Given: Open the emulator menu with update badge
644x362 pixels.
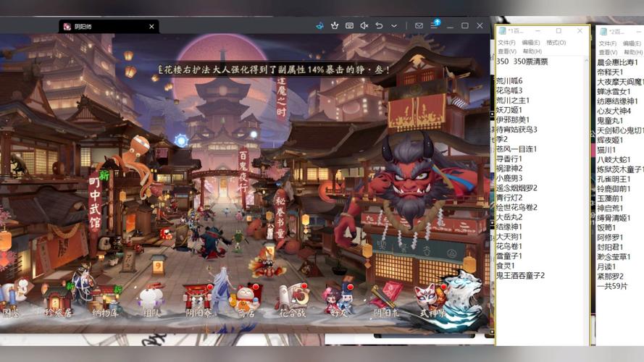Looking at the screenshot, I should [x=435, y=25].
